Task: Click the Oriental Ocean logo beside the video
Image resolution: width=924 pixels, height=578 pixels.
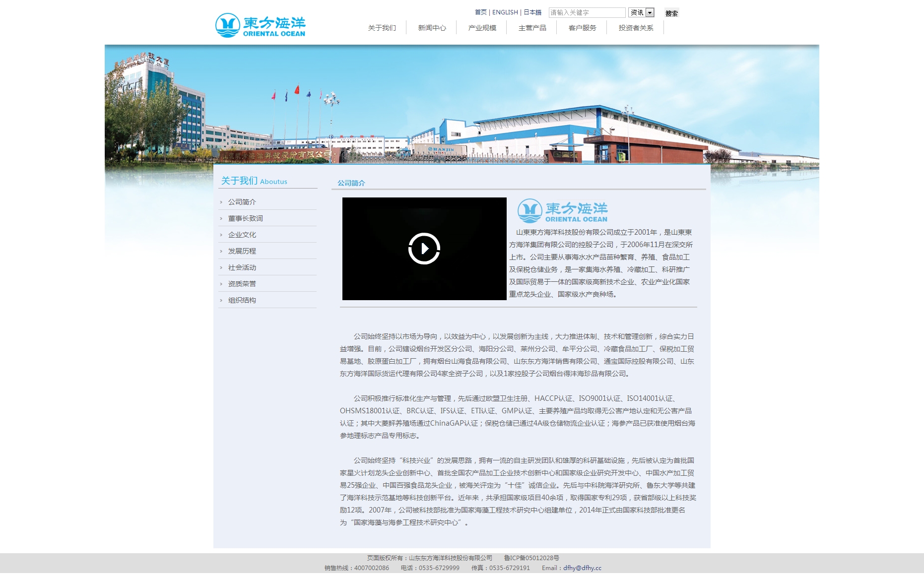Action: pyautogui.click(x=562, y=211)
